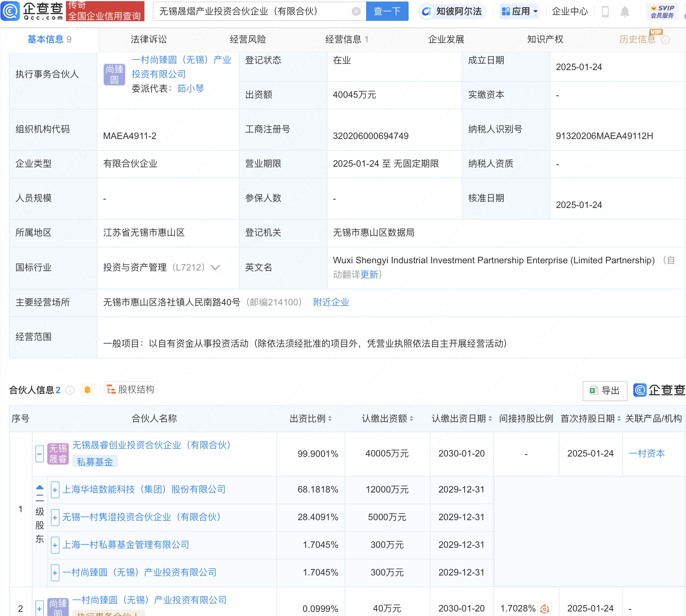The image size is (686, 616).
Task: Open 企业中心 link
Action: coord(570,11)
